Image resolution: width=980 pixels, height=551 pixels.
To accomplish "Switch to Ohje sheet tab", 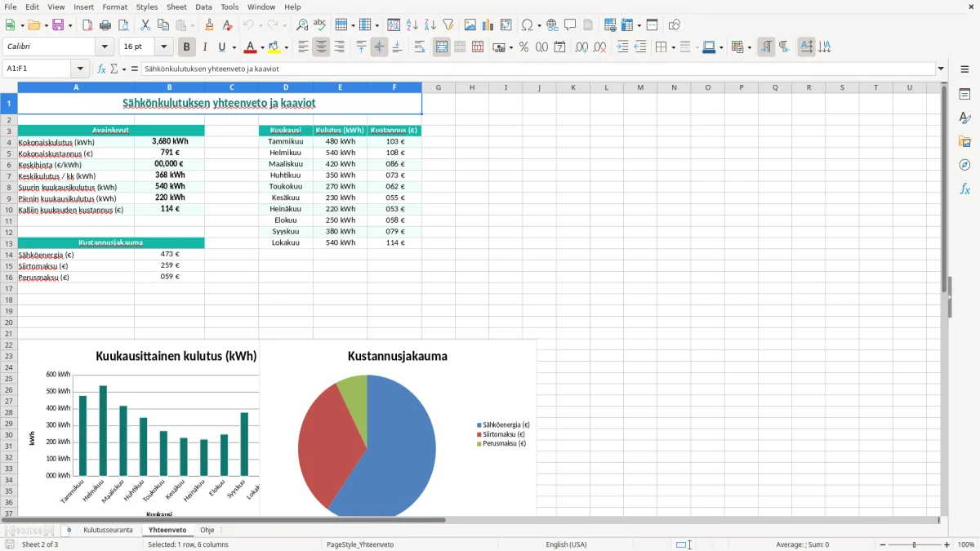I will click(207, 530).
